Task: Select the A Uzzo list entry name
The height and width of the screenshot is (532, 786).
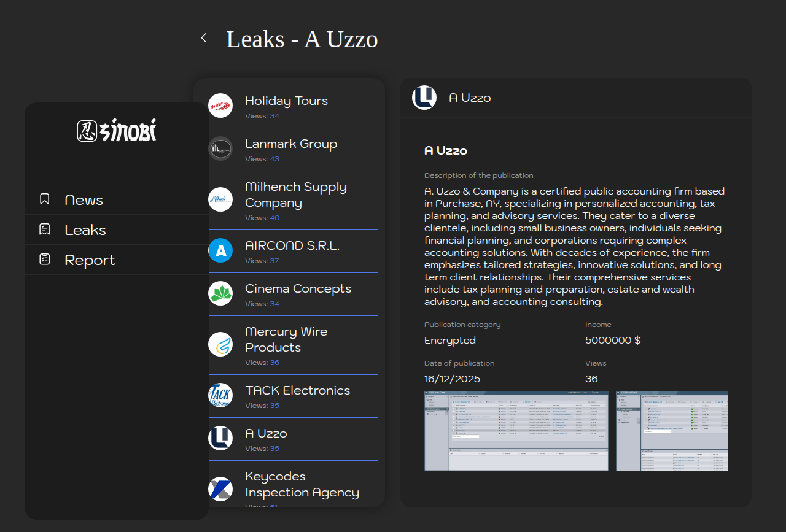Action: (x=266, y=433)
